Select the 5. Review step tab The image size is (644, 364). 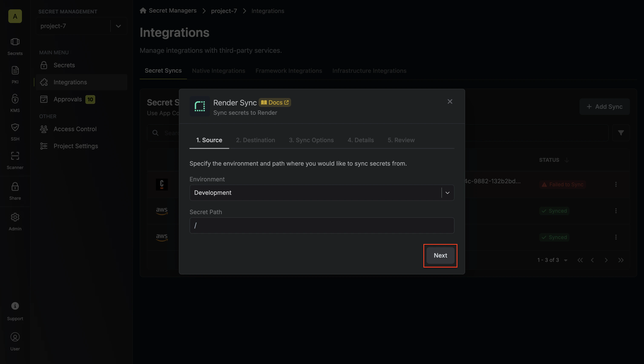401,140
